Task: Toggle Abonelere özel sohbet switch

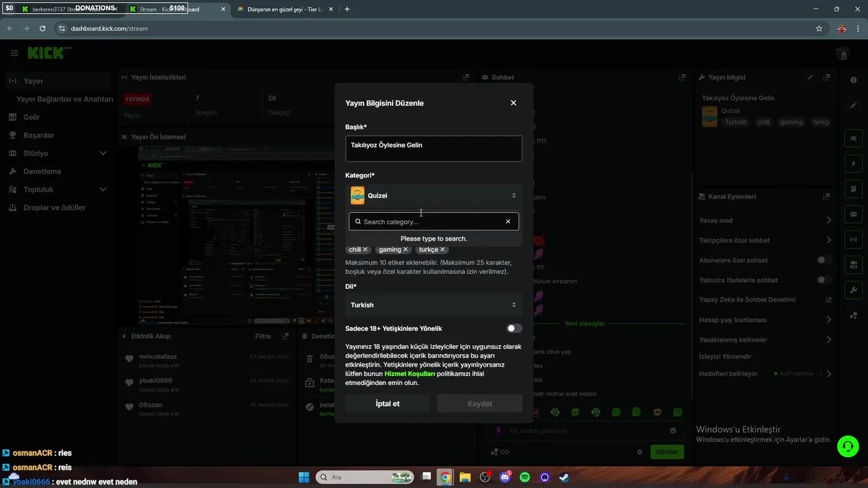Action: point(825,260)
